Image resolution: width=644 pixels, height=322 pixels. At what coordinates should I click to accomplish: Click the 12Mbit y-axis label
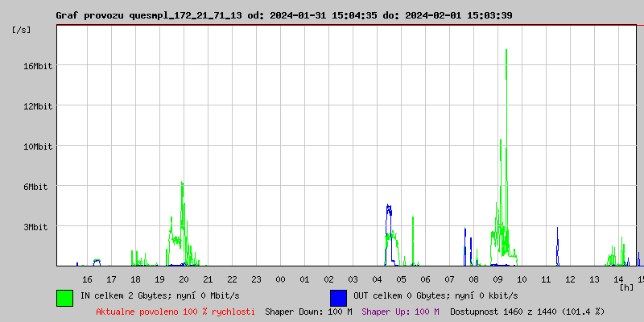[x=38, y=106]
